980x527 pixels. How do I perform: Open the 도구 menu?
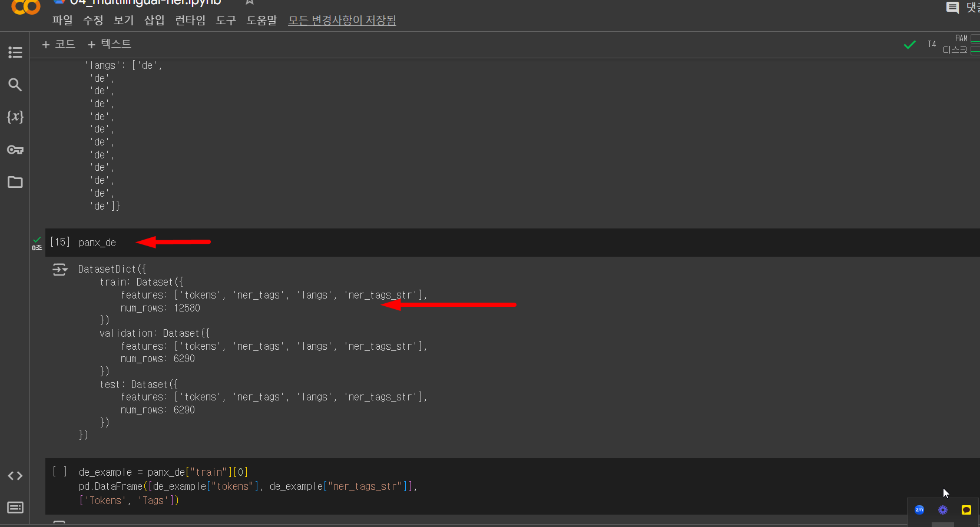tap(226, 20)
